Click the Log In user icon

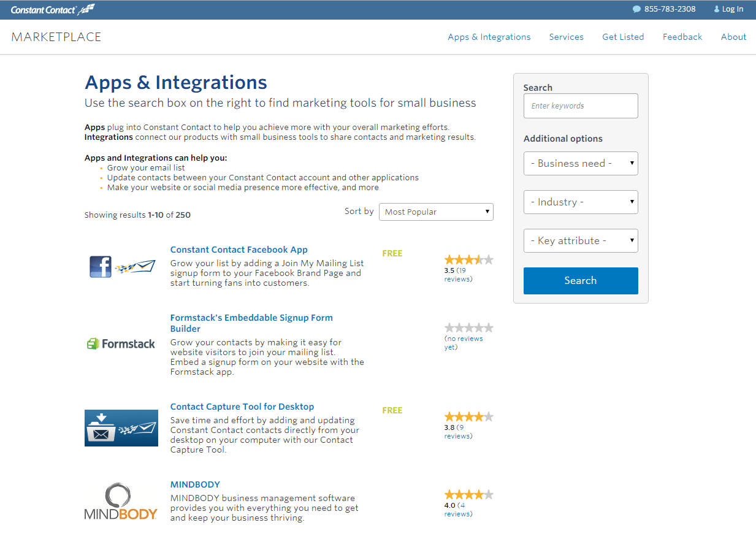(x=717, y=9)
